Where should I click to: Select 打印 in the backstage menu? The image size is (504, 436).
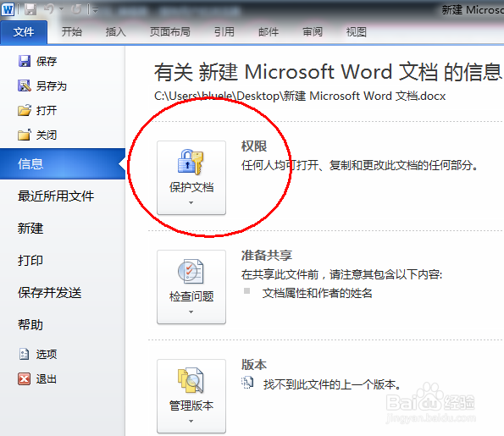tap(30, 260)
